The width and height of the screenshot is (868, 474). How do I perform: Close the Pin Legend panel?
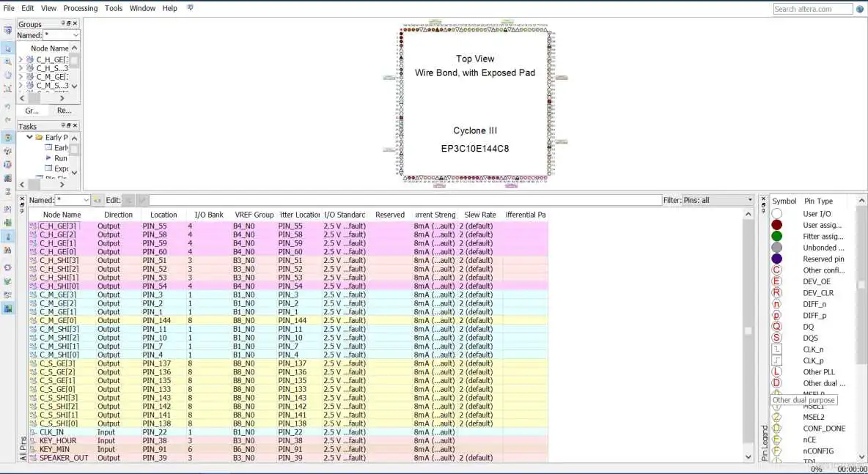(x=763, y=198)
